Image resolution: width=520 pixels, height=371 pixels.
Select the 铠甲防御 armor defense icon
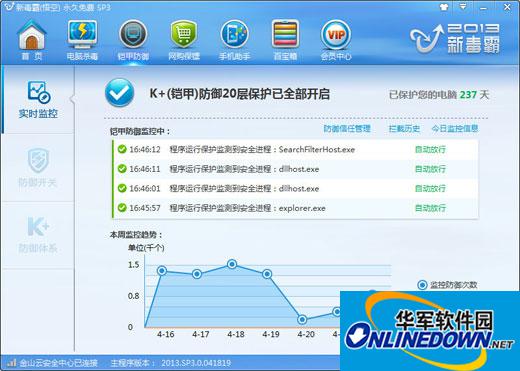coord(133,39)
